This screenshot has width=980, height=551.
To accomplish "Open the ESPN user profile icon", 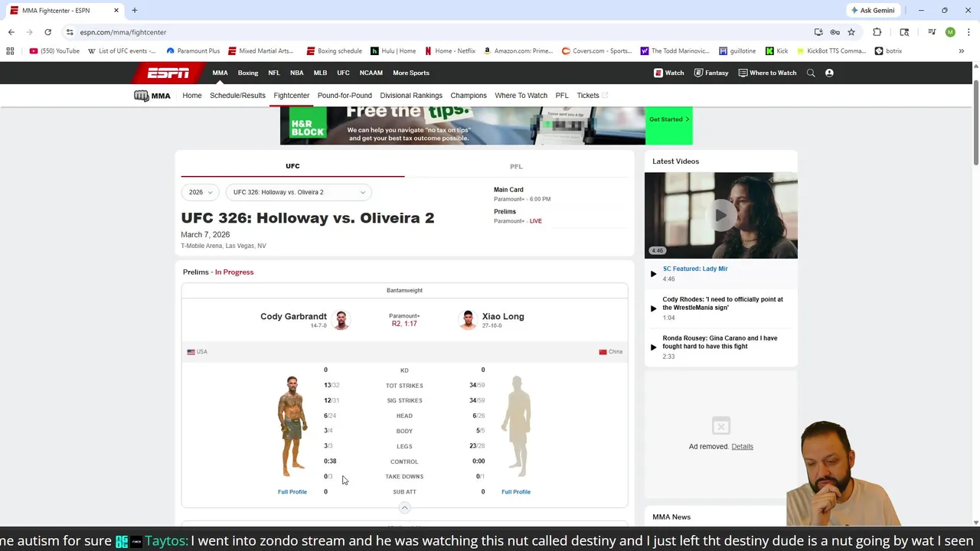I will click(829, 73).
